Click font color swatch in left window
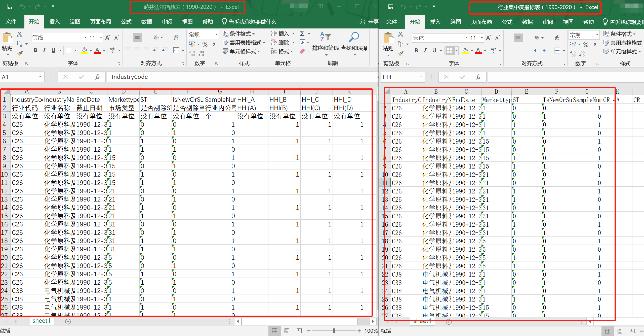The width and height of the screenshot is (644, 336). point(97,51)
